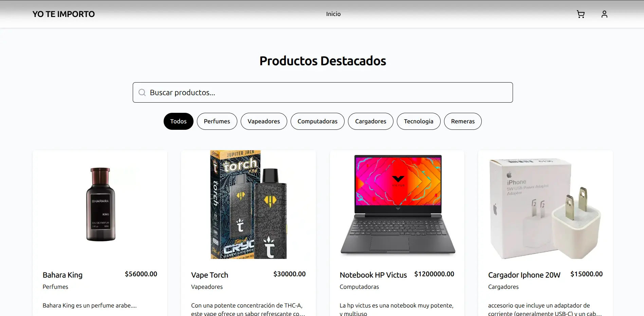Click the YO TE IMPORTO logo
Image resolution: width=644 pixels, height=316 pixels.
click(x=63, y=14)
